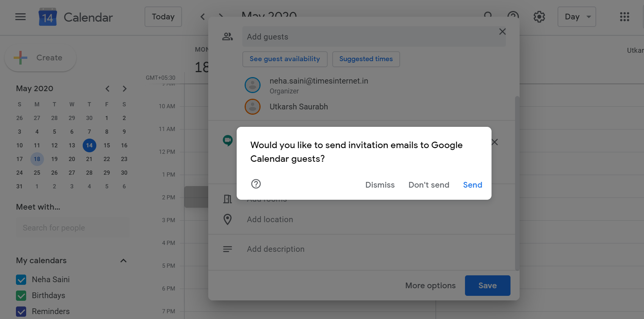Open the Google apps grid
Viewport: 644px width, 319px height.
(x=624, y=17)
